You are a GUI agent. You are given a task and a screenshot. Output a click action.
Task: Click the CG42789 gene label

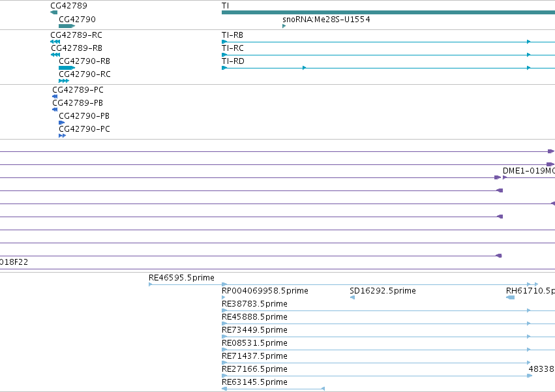point(68,6)
